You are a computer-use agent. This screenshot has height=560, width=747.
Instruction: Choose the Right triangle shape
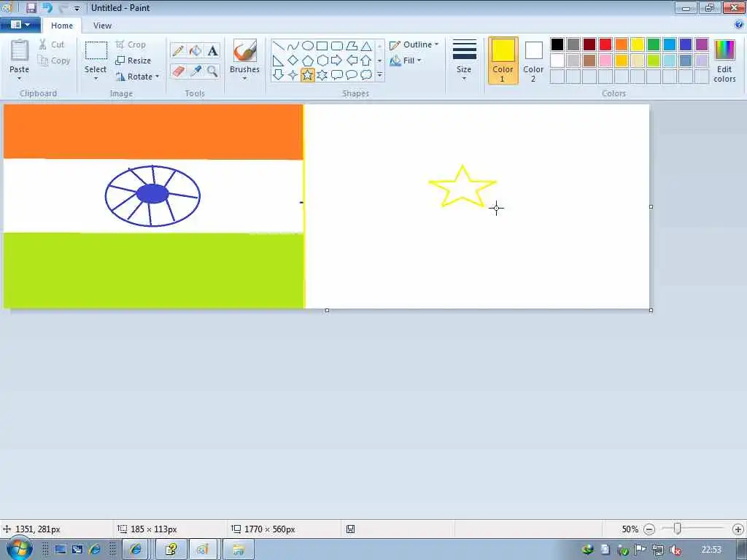(279, 61)
